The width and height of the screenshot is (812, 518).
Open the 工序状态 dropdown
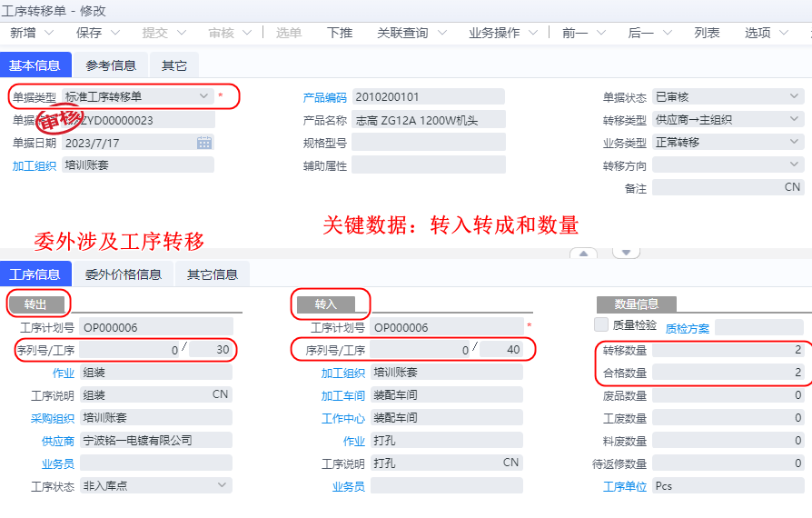point(223,486)
